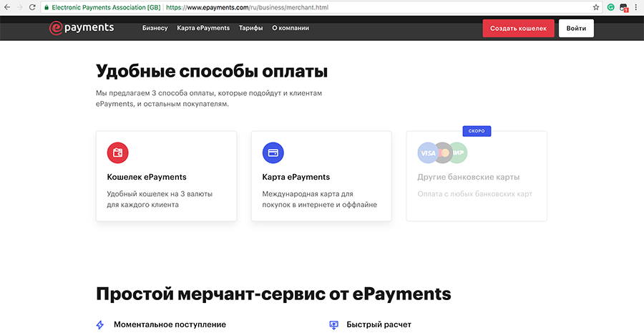Open the Chrome three-dot menu
644x333 pixels.
tap(636, 7)
